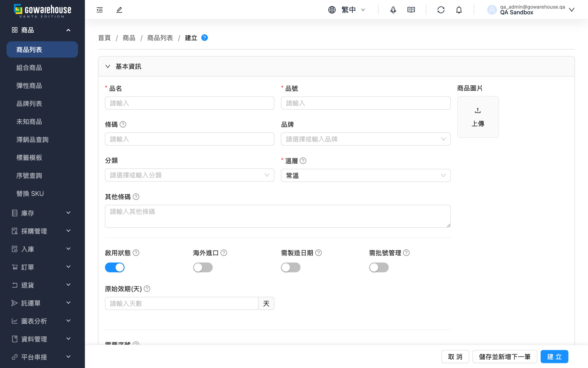Select 組合商品 in the sidebar
This screenshot has height=368, width=588.
pos(42,67)
